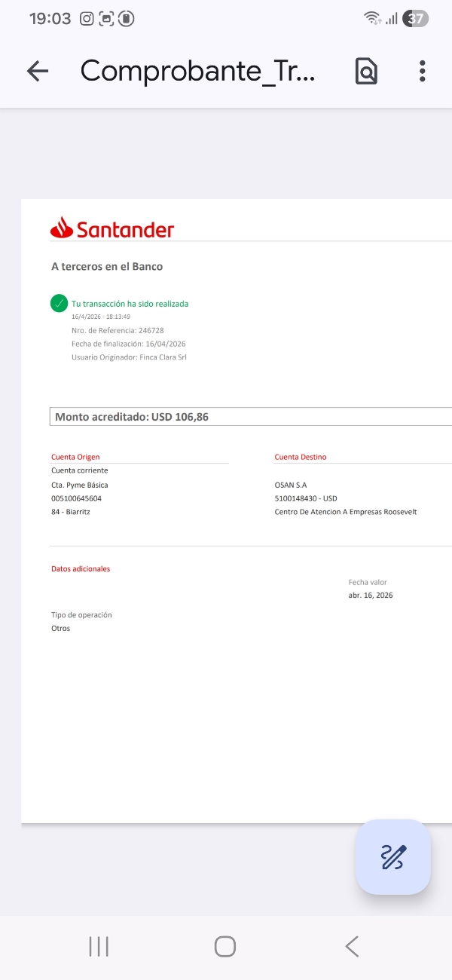Tap the Instagram notification icon in status bar
Screen dimensions: 452x980
tap(87, 19)
